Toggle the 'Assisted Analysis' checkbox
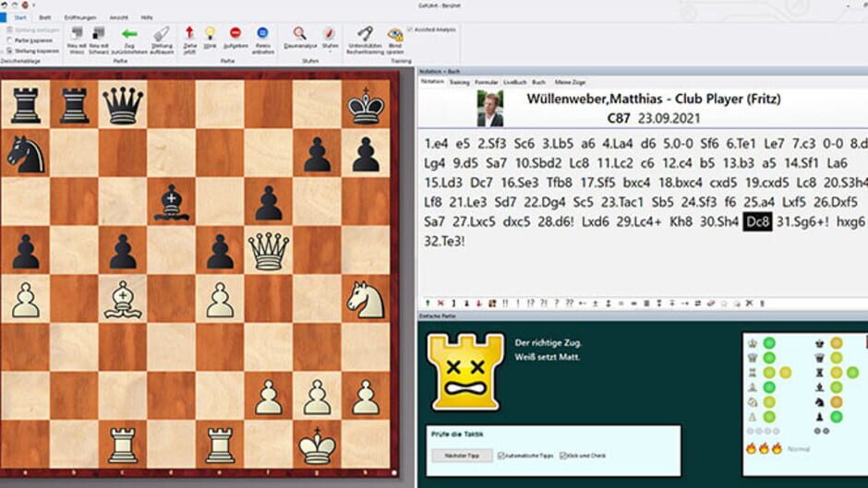The image size is (868, 488). (411, 29)
